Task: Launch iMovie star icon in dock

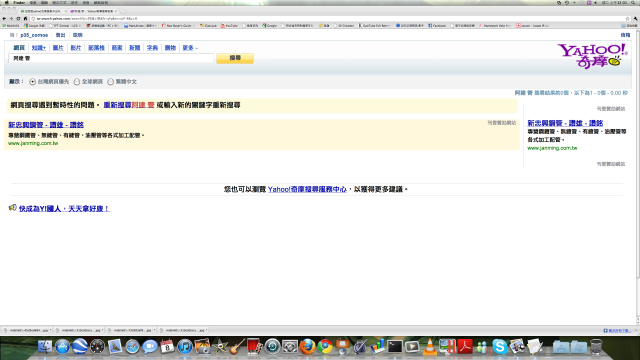Action: coord(220,347)
